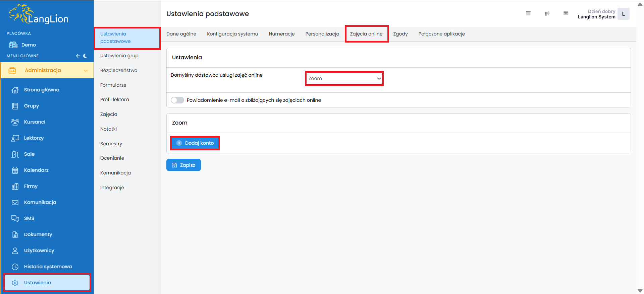
Task: Switch to the Personalizacja tab
Action: pyautogui.click(x=322, y=34)
